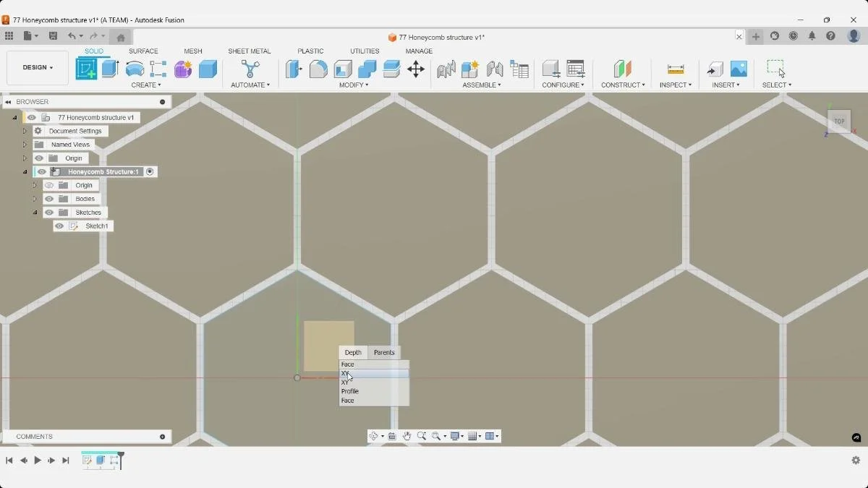Select the Move/Copy tool

[x=416, y=69]
